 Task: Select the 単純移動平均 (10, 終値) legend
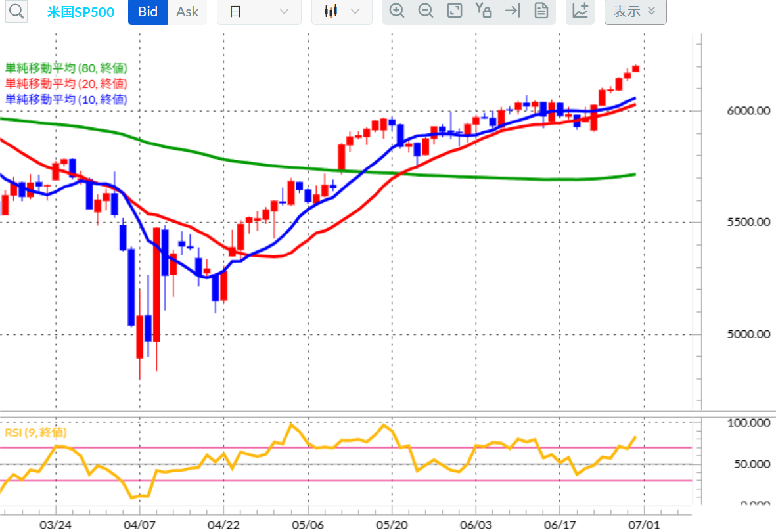[x=66, y=99]
